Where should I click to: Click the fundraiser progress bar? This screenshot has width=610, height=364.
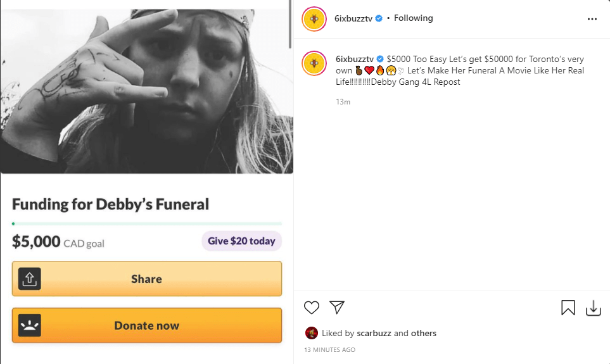click(146, 223)
